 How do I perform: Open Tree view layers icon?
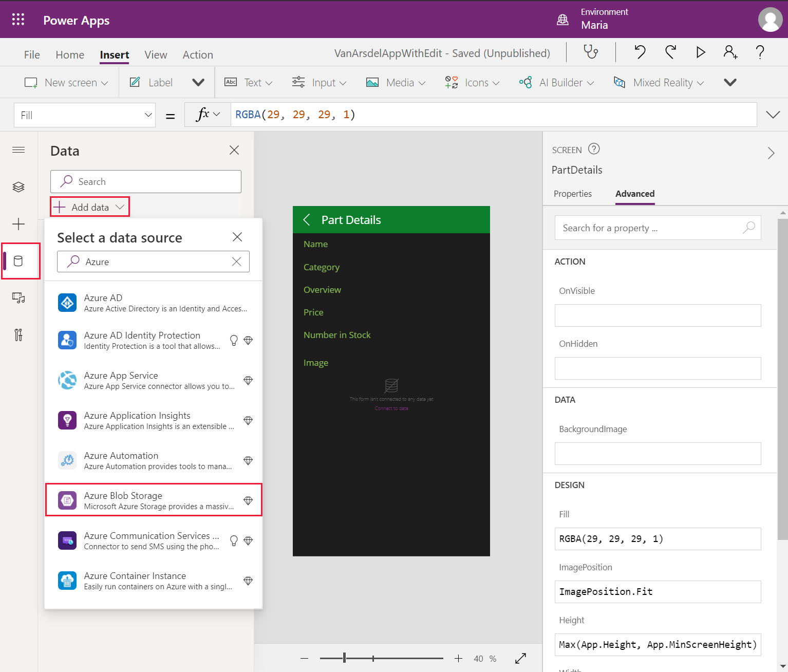coord(18,186)
